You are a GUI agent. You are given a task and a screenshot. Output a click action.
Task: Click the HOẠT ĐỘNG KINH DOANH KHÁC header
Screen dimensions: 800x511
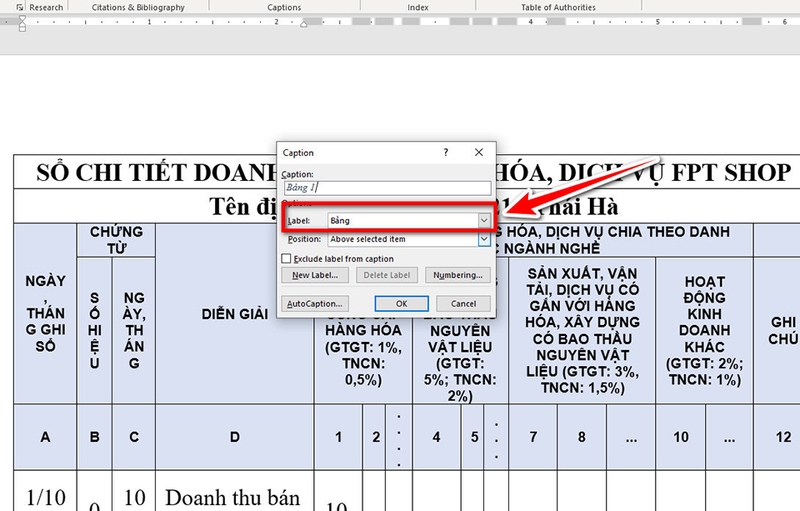[705, 330]
